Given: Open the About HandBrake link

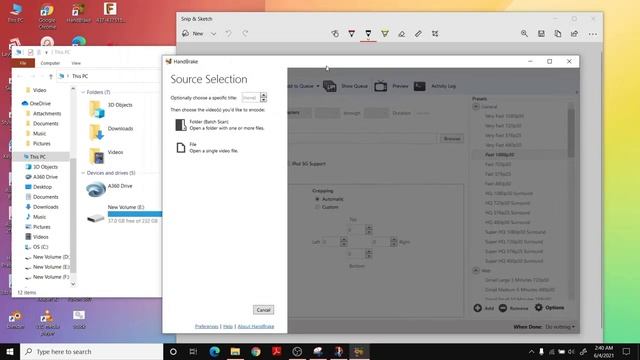Looking at the screenshot, I should 256,327.
